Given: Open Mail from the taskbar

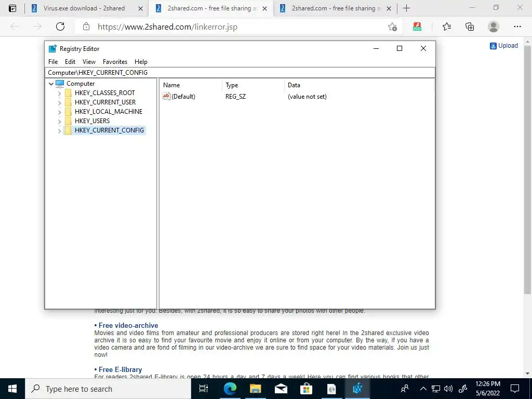Looking at the screenshot, I should (281, 389).
